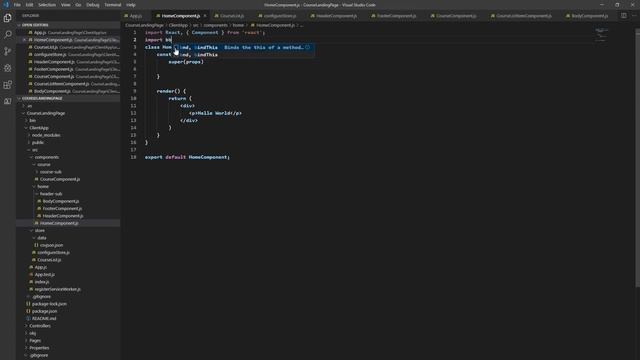Close the HomeComponent.js editor tab

click(205, 16)
